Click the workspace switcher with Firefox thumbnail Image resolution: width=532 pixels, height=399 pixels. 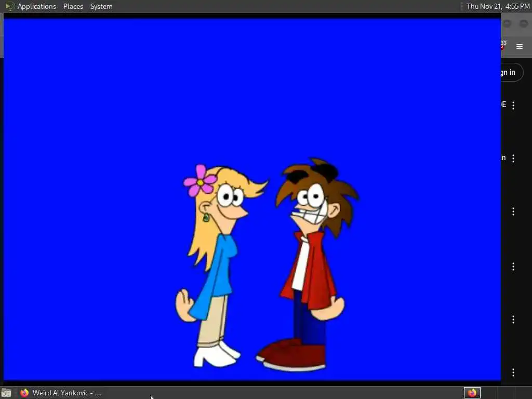tap(472, 393)
